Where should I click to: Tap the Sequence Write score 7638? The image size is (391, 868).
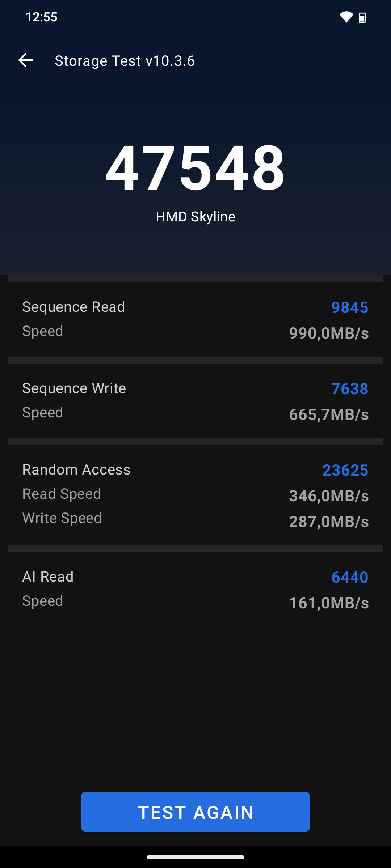tap(350, 389)
